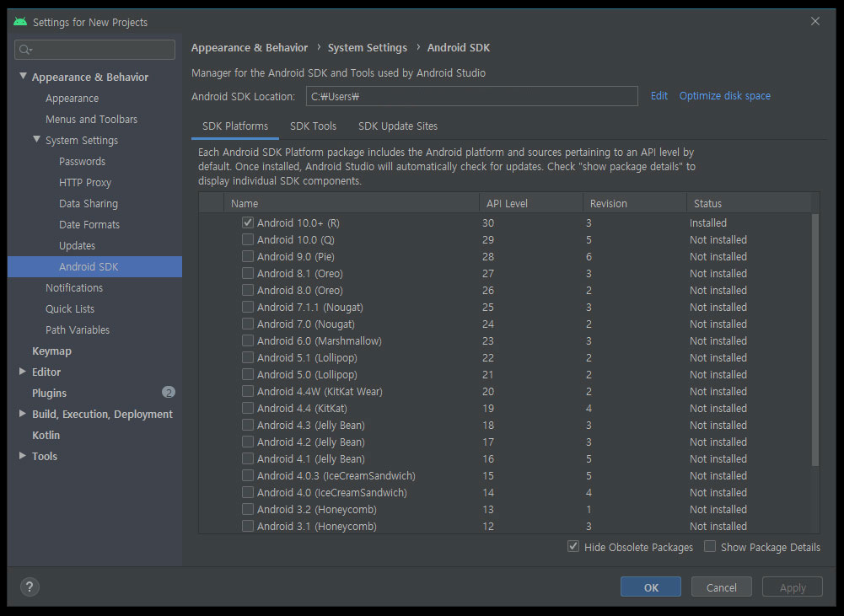
Task: Check Android 10.0 (Q) platform
Action: [x=248, y=239]
